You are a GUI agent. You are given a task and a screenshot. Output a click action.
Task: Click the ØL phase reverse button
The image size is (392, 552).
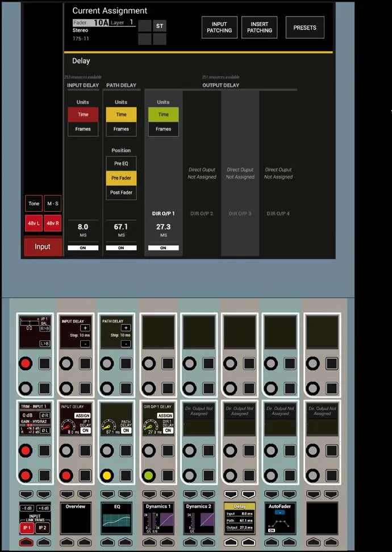[45, 430]
